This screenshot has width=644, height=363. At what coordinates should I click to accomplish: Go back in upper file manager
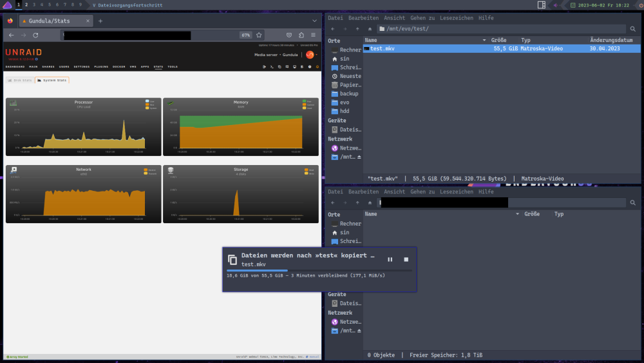coord(333,29)
